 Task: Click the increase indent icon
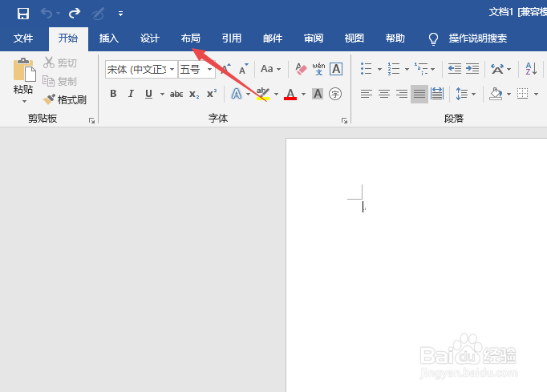pyautogui.click(x=472, y=69)
